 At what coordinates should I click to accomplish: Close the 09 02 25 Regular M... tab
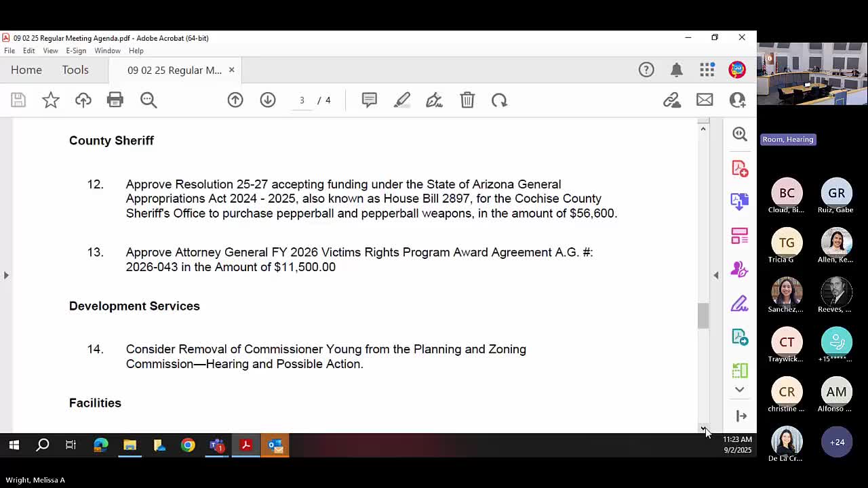(x=231, y=70)
